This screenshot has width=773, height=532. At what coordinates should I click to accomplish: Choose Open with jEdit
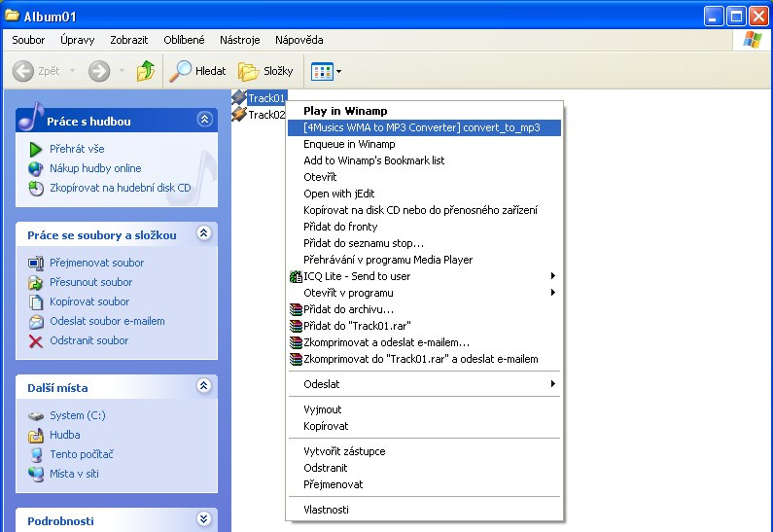click(424, 194)
